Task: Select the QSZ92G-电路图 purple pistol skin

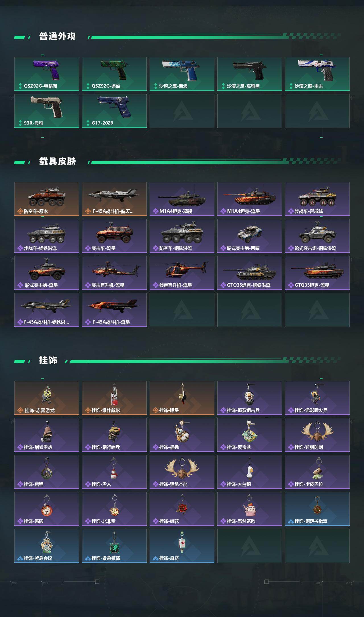Action: coord(47,74)
